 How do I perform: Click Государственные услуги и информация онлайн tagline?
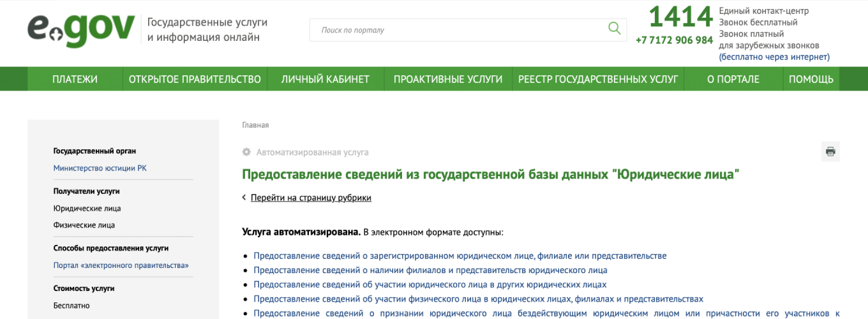pyautogui.click(x=207, y=29)
